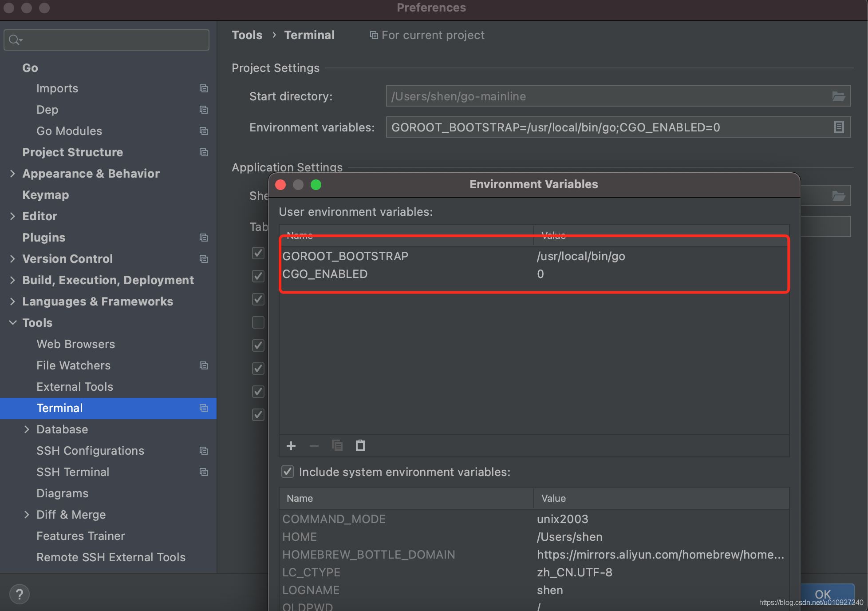This screenshot has height=611, width=868.
Task: Click the search magnifier icon in the settings search box
Action: pyautogui.click(x=15, y=40)
